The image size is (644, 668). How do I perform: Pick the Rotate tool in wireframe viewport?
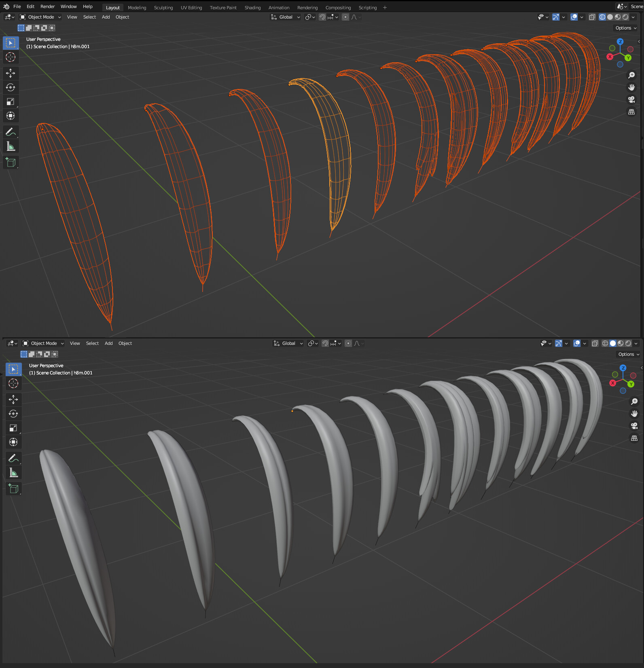(x=11, y=87)
